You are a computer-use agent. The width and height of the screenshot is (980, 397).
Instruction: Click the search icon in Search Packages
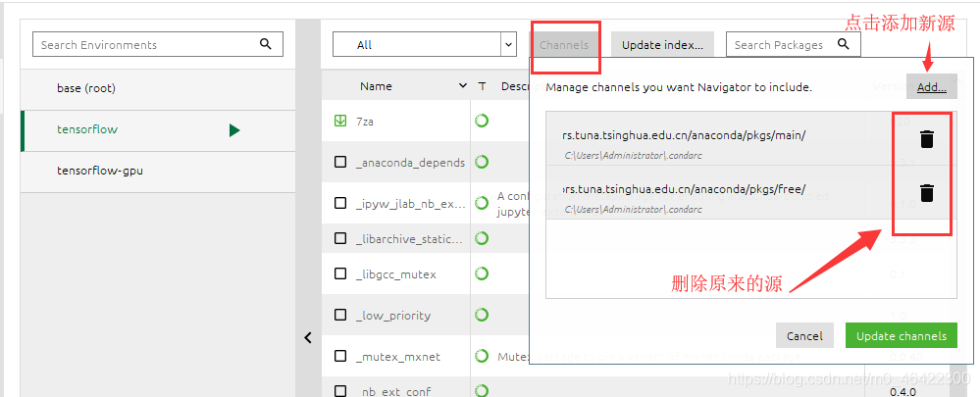click(843, 44)
